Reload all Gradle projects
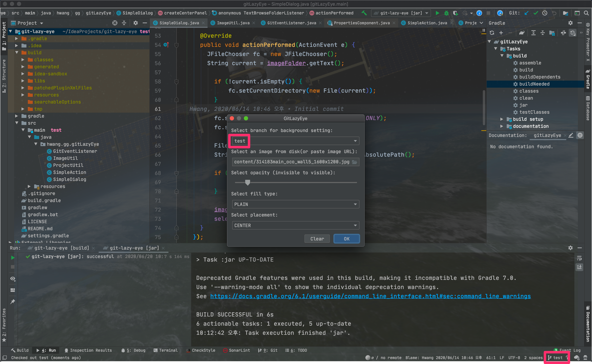This screenshot has width=592, height=364. [492, 33]
